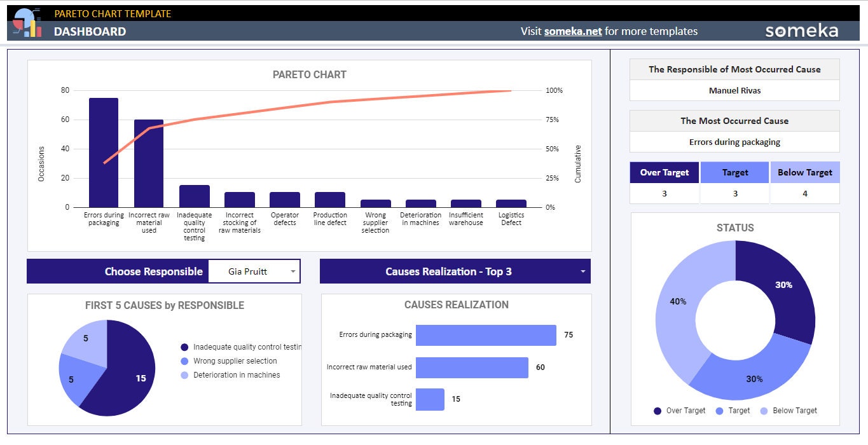Open the Choose Responsible selector arrow
The height and width of the screenshot is (445, 868).
pyautogui.click(x=294, y=271)
